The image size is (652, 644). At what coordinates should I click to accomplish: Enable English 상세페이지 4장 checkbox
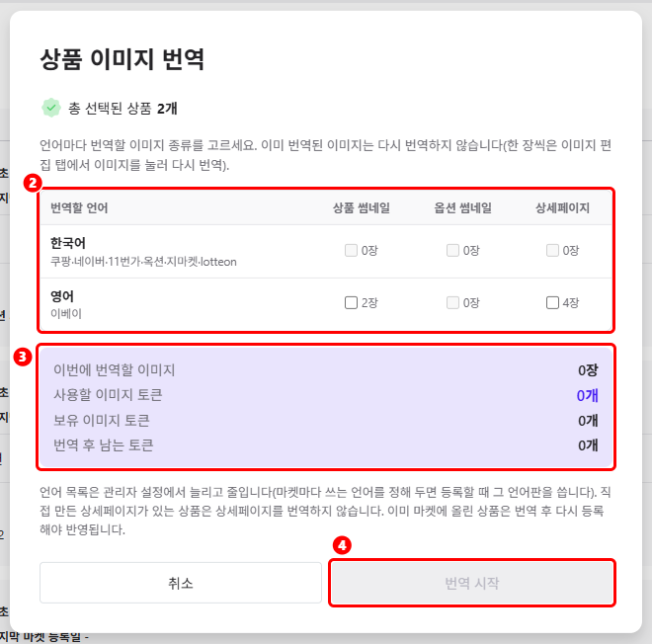[x=552, y=302]
